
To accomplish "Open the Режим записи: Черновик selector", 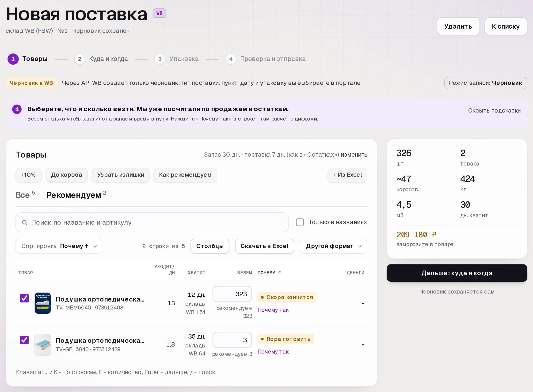I will click(x=486, y=83).
